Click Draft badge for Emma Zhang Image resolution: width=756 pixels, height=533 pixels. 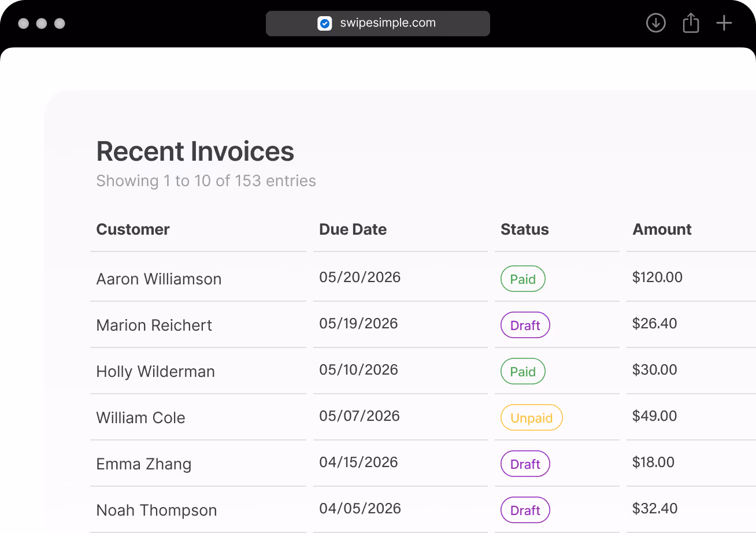(525, 464)
